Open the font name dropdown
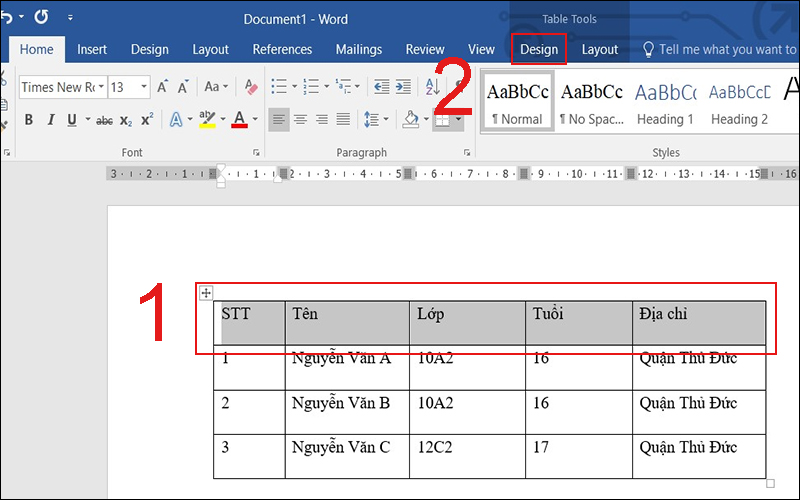The image size is (800, 500). 101,87
